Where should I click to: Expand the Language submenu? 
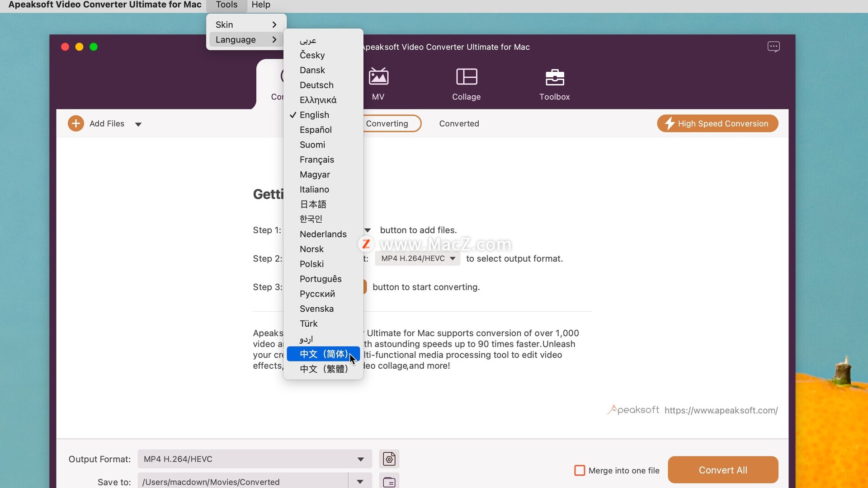(246, 39)
